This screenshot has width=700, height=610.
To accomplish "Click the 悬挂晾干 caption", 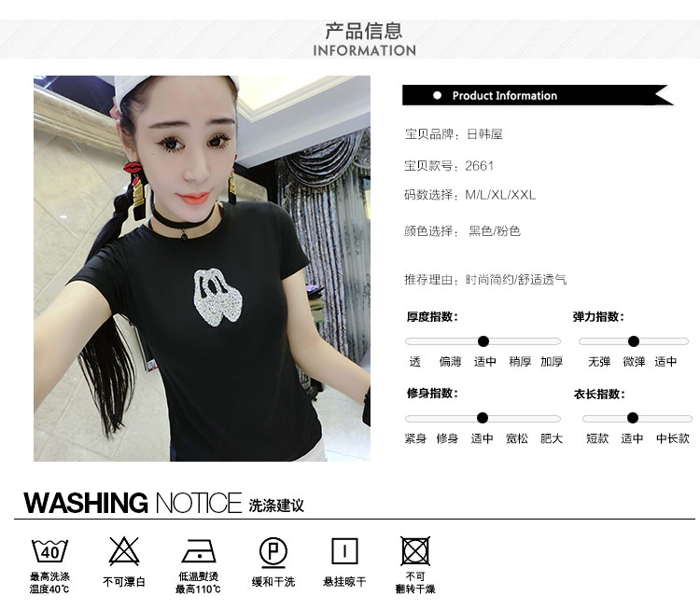I will click(344, 582).
